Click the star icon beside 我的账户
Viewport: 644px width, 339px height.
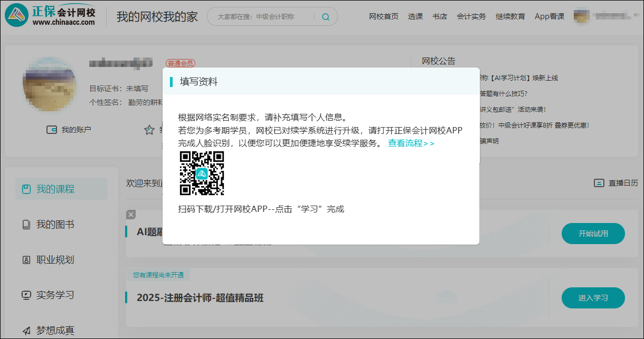coord(149,130)
